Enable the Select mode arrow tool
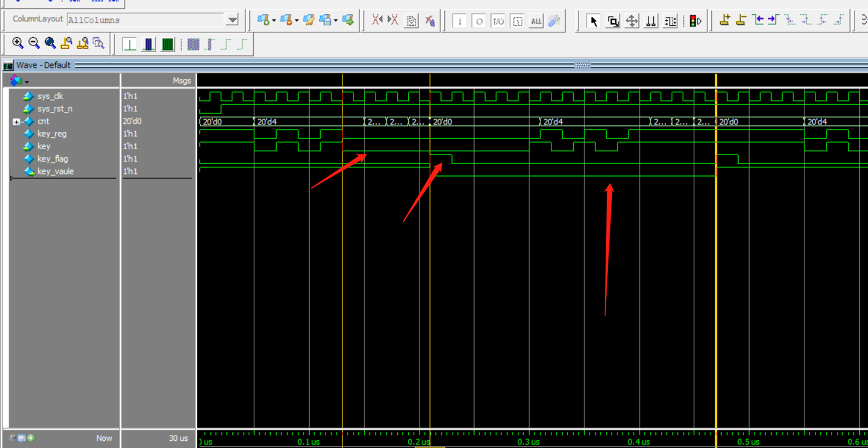 click(593, 21)
